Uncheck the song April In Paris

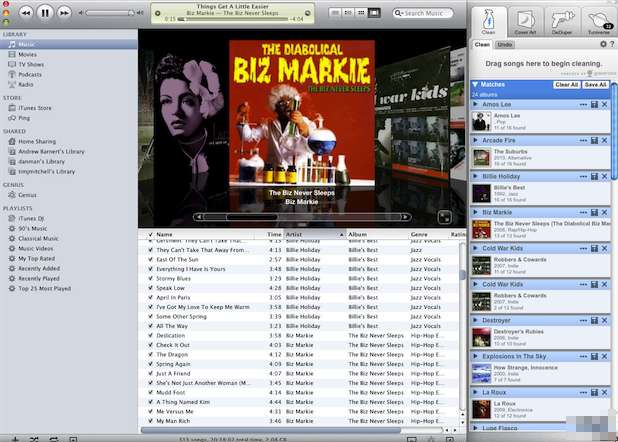[150, 297]
